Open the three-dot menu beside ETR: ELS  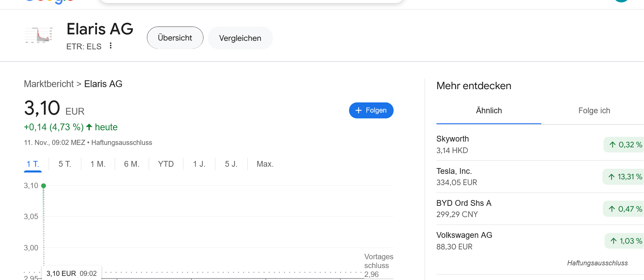coord(111,46)
